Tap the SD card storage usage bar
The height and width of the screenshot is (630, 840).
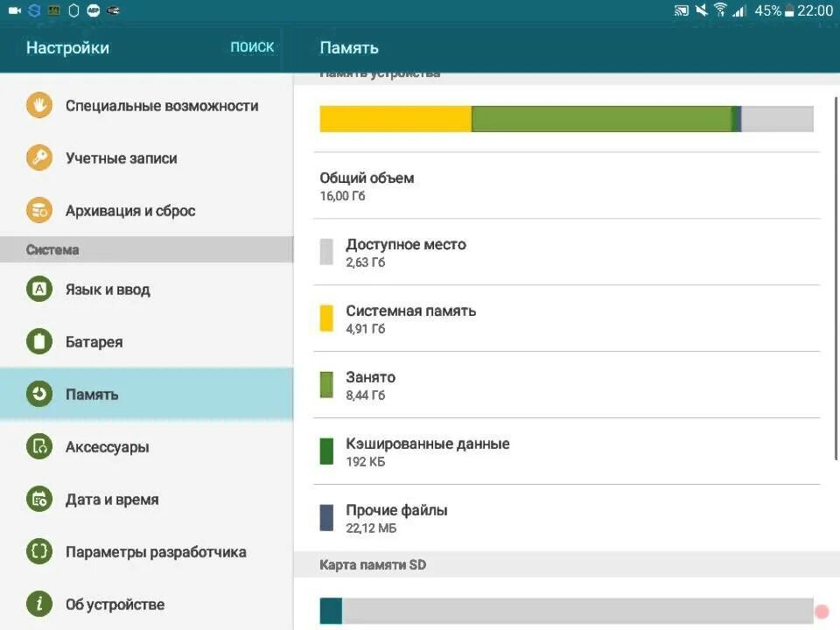pyautogui.click(x=567, y=611)
